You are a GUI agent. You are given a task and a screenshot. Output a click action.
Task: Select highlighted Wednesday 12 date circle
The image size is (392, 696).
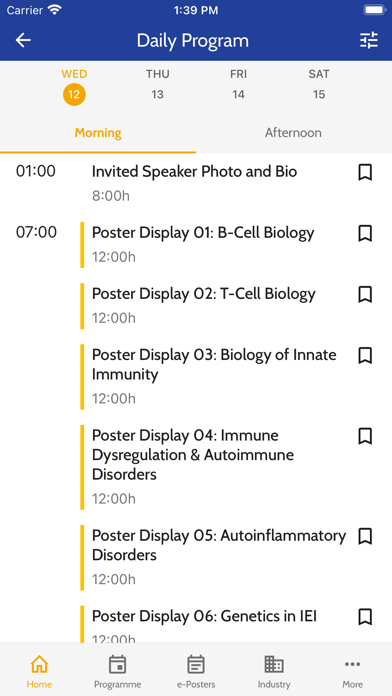click(x=74, y=95)
